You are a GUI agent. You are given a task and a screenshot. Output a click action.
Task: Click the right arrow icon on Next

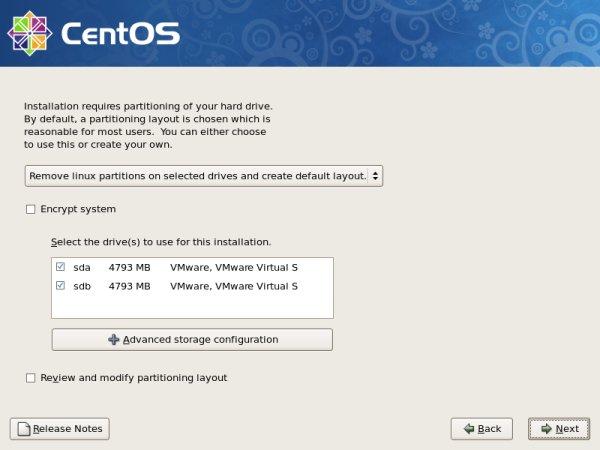click(x=545, y=429)
